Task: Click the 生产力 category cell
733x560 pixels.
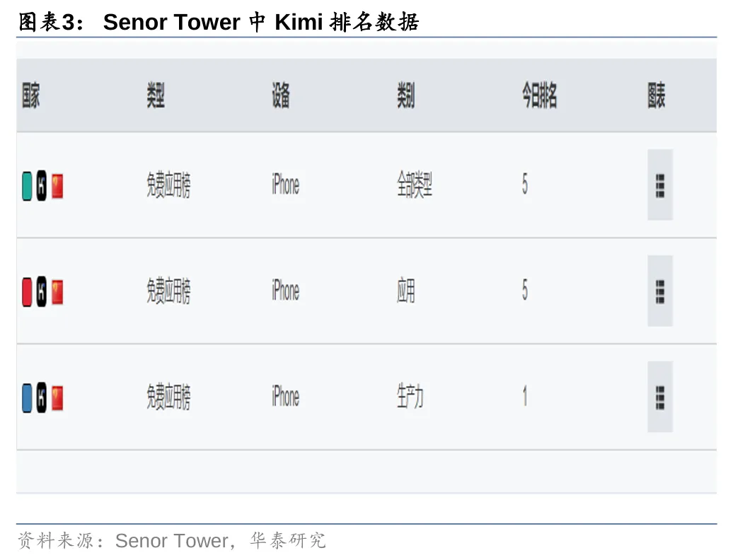Action: pos(410,397)
